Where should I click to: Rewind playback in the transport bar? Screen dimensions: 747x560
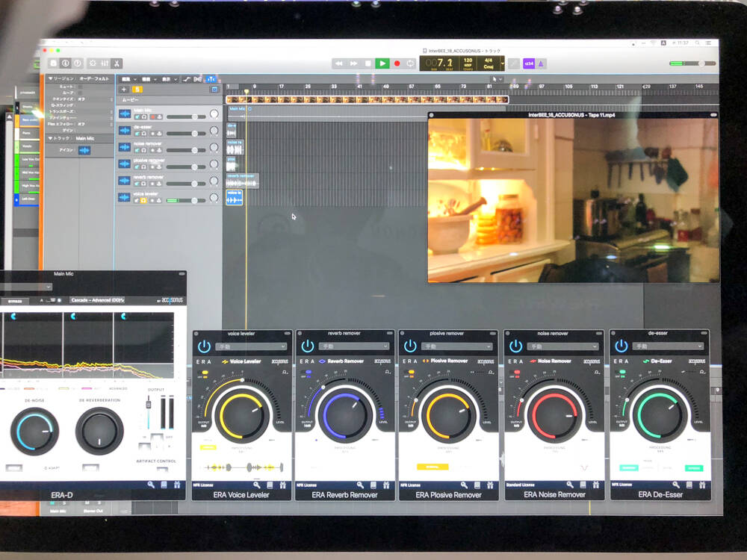pyautogui.click(x=338, y=63)
